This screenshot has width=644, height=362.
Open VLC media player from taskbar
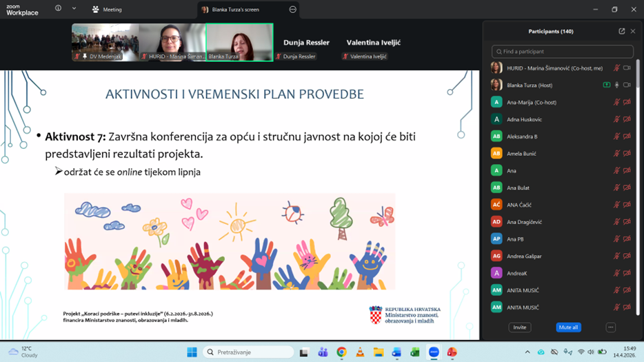[x=360, y=352]
